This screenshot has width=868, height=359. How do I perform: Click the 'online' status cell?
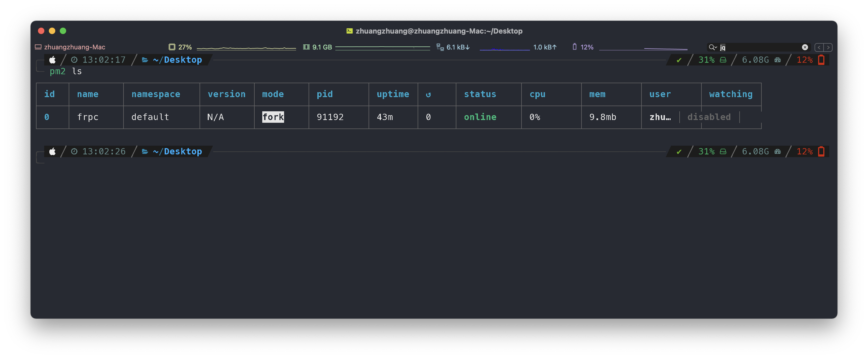(x=480, y=117)
